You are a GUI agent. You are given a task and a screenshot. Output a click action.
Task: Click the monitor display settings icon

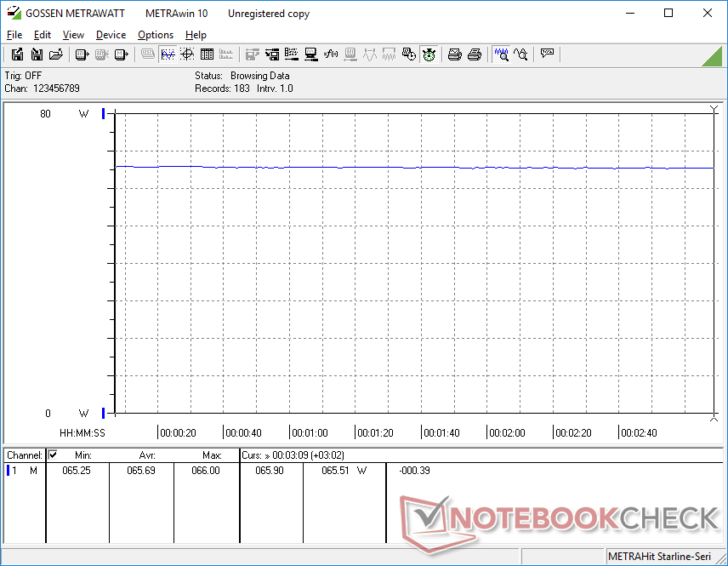tap(311, 54)
